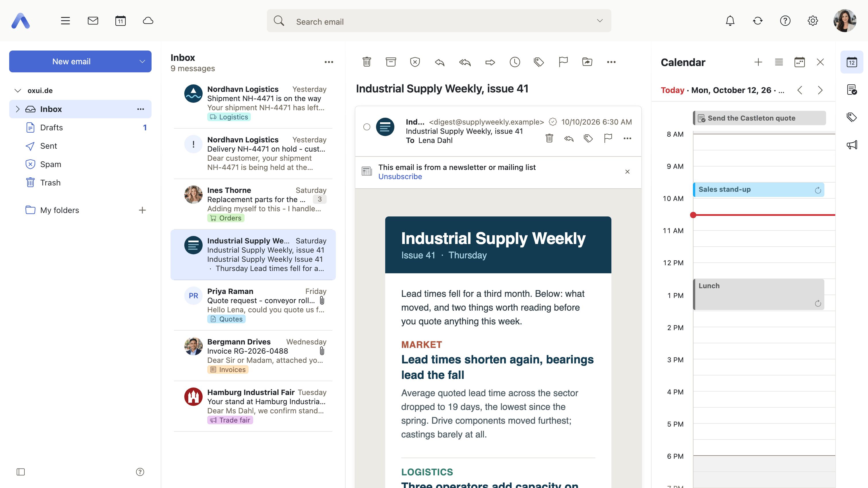Toggle the folder sidebar at bottom left

tap(21, 472)
